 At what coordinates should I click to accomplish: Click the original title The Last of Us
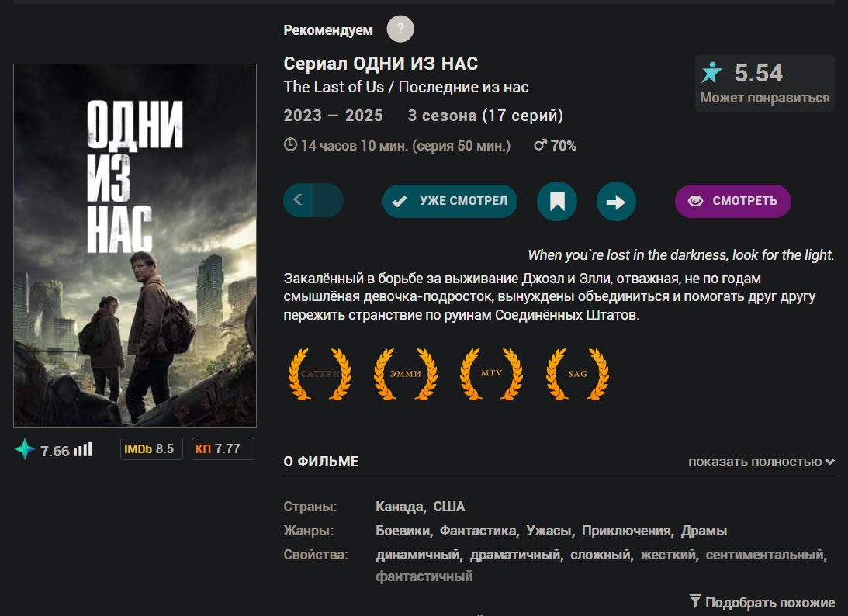pos(334,87)
